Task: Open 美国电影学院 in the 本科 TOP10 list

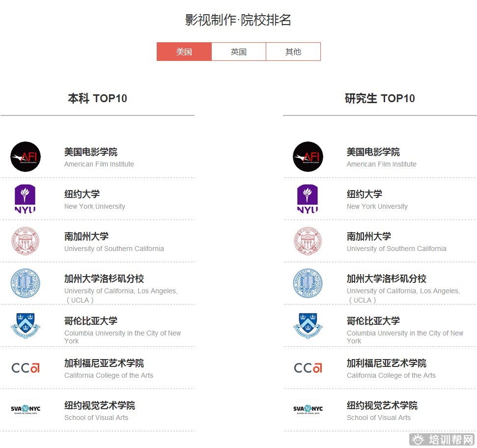Action: click(91, 152)
